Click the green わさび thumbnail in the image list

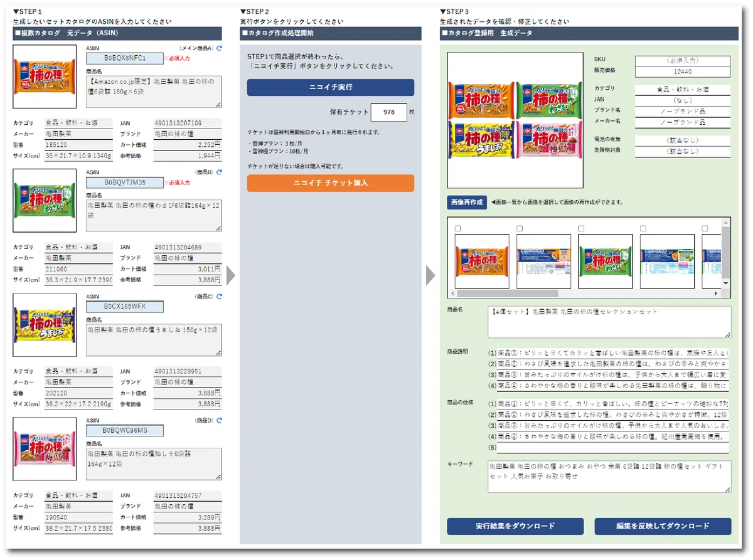click(x=606, y=261)
